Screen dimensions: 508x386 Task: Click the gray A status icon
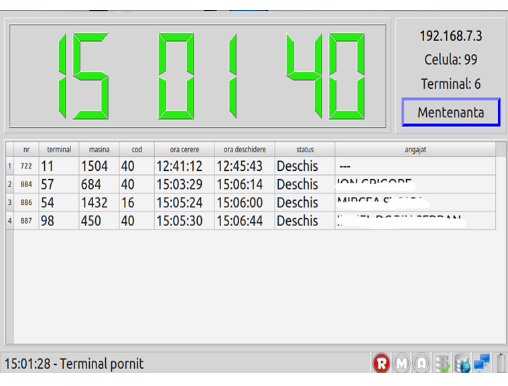(422, 363)
